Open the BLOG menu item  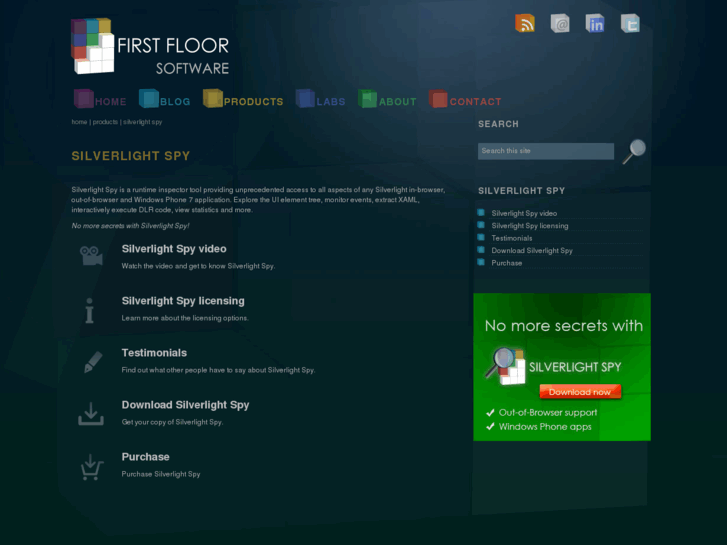[175, 102]
